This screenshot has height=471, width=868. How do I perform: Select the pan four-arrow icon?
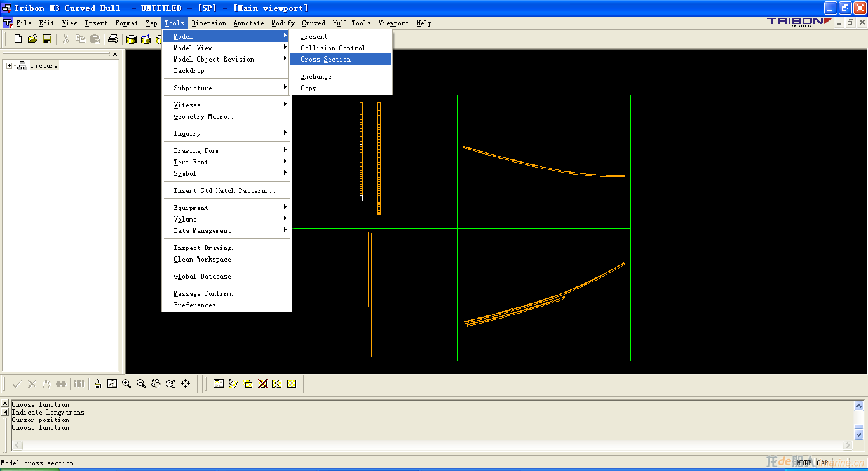186,383
